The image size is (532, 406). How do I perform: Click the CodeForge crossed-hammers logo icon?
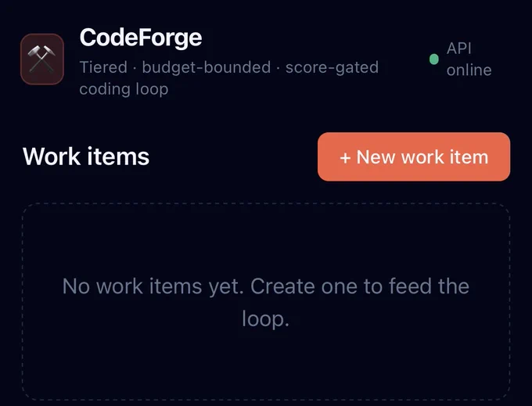pos(42,59)
